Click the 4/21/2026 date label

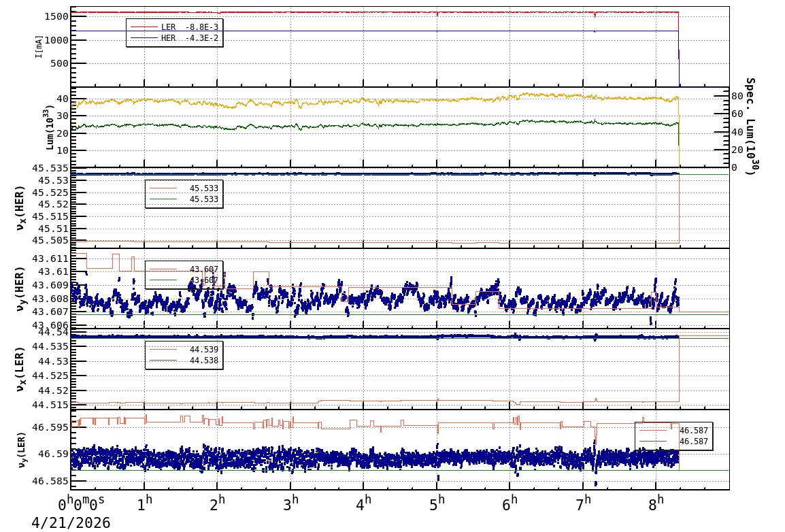pos(71,522)
